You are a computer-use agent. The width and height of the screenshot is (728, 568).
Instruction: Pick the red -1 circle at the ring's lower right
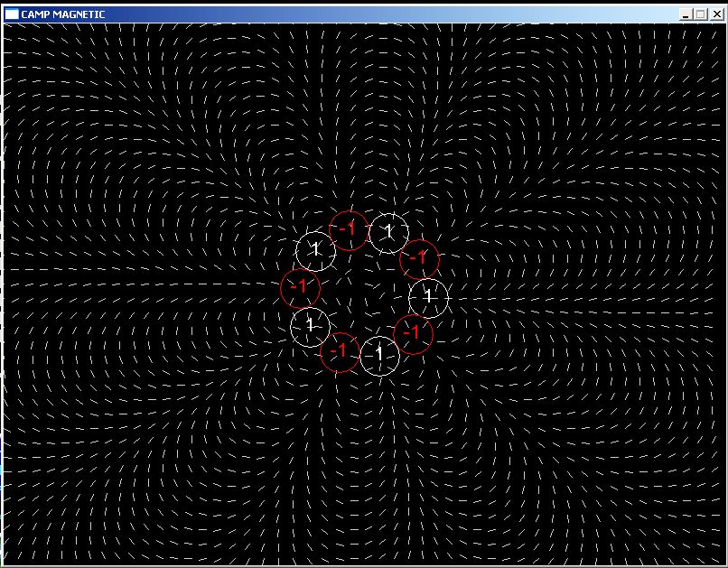[x=413, y=334]
